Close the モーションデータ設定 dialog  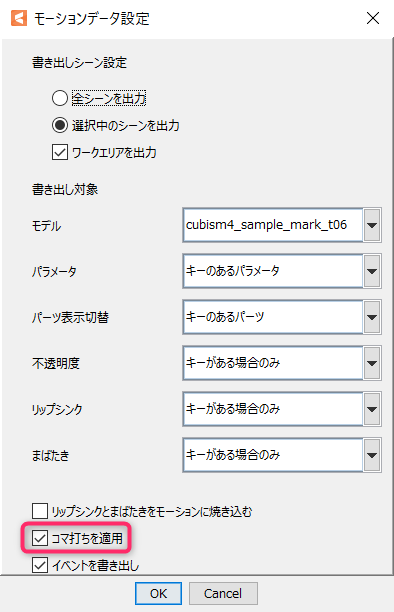[x=373, y=18]
